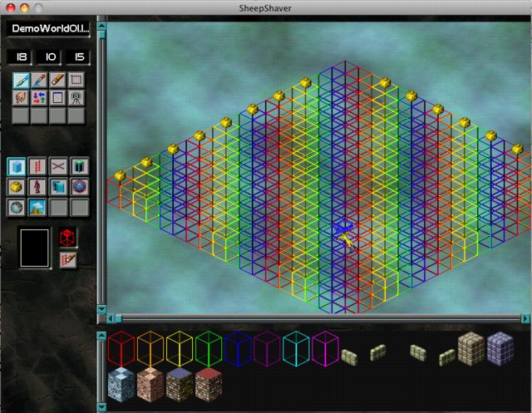Click the block palette scroll-down arrow
This screenshot has height=413, width=532.
tap(101, 407)
